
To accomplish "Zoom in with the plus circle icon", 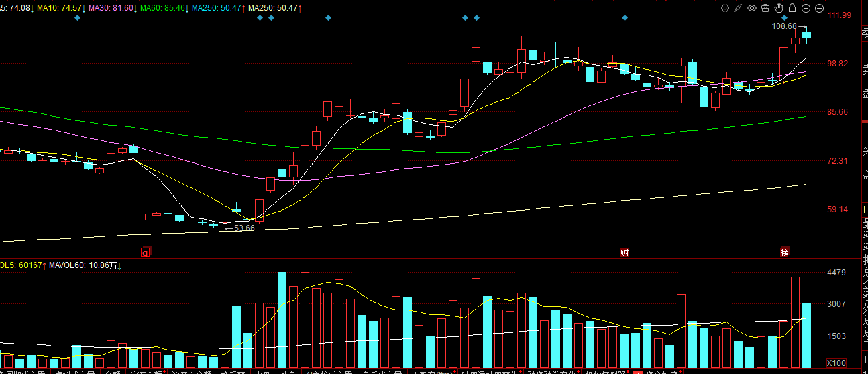I will [806, 8].
